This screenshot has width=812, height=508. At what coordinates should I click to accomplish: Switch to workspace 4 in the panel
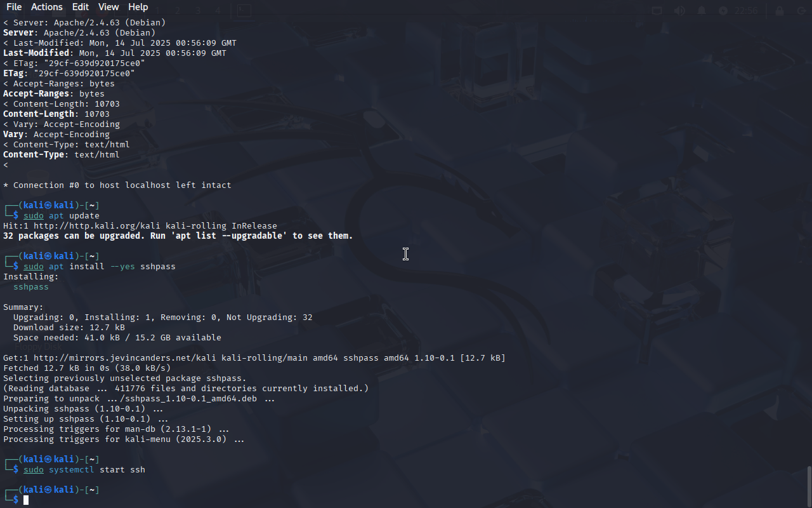(x=218, y=11)
